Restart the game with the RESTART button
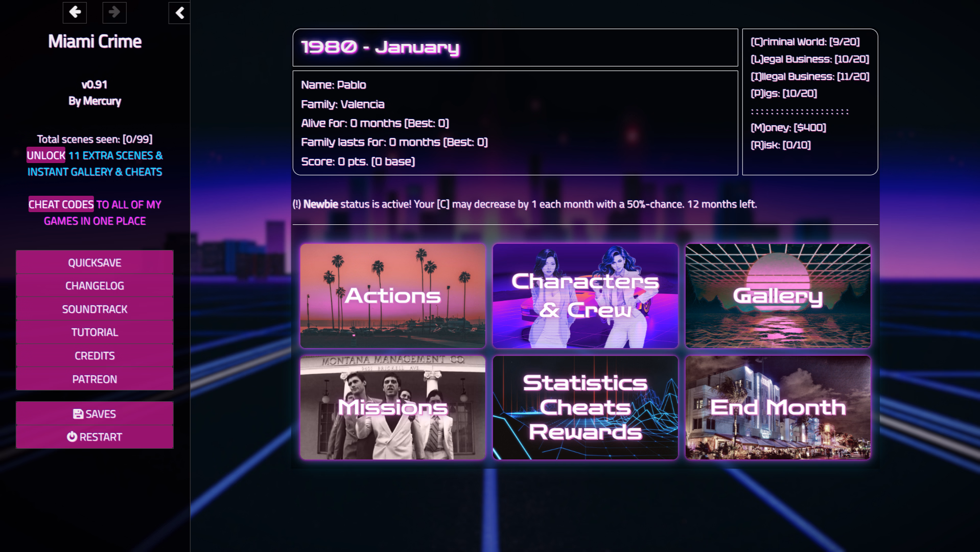This screenshot has height=552, width=980. 95,437
